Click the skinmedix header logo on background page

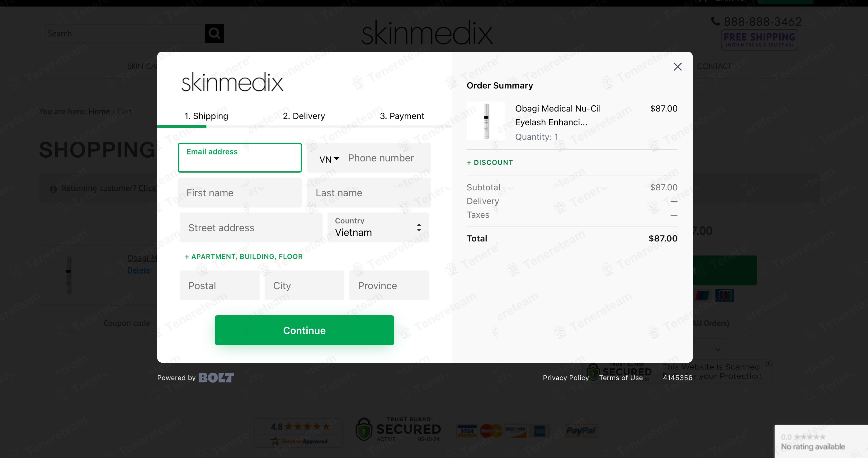pyautogui.click(x=427, y=33)
